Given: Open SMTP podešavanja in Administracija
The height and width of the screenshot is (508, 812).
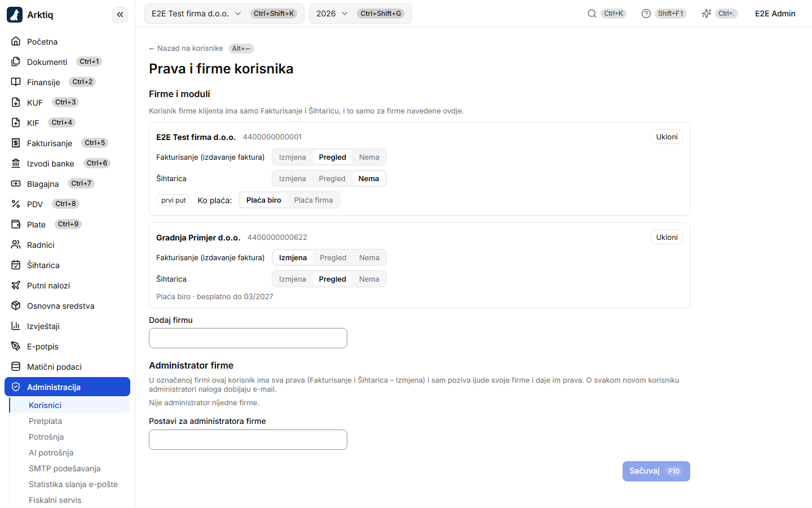Looking at the screenshot, I should [70, 468].
